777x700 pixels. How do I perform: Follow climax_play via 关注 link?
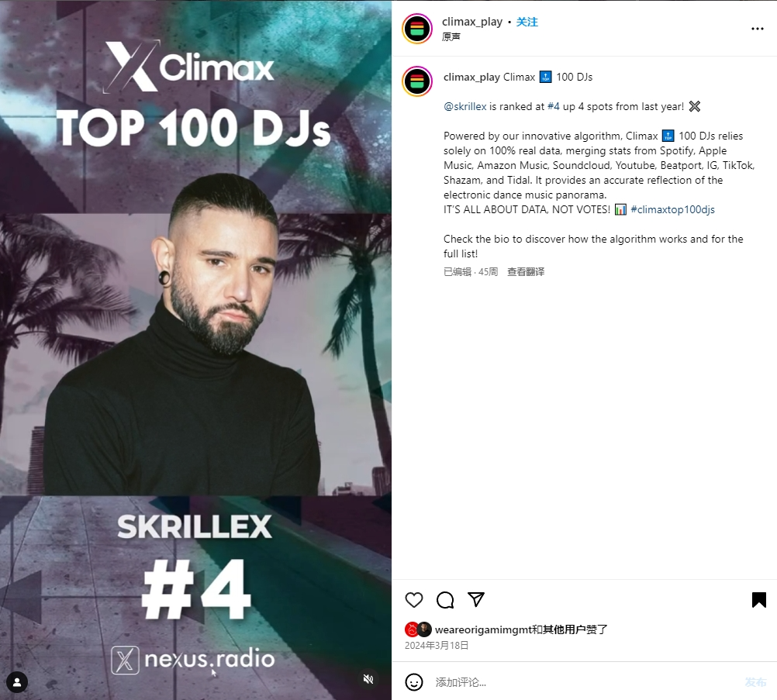tap(527, 22)
